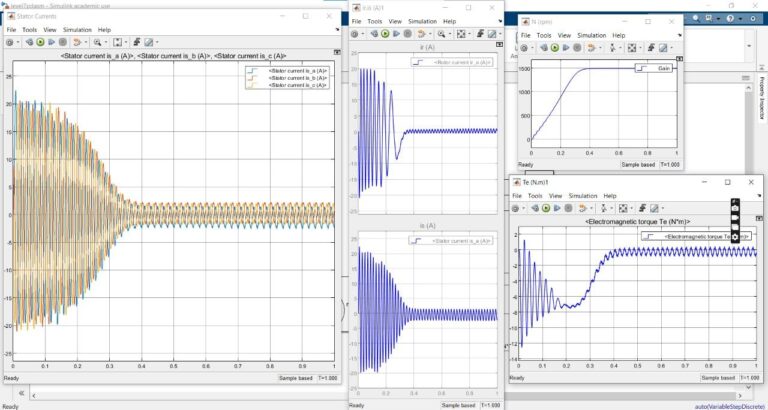Open Help menu in N (rpm) scope
This screenshot has width=768, height=410.
pos(619,35)
